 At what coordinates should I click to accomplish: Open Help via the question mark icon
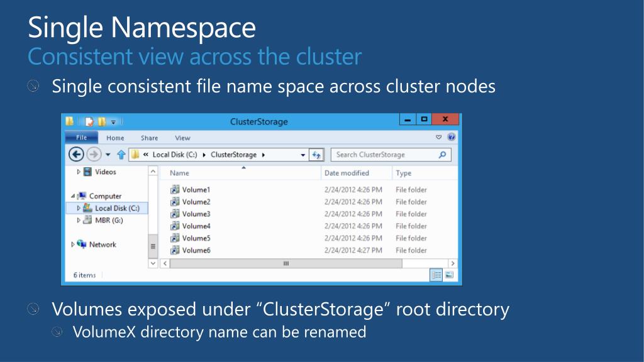click(x=451, y=137)
